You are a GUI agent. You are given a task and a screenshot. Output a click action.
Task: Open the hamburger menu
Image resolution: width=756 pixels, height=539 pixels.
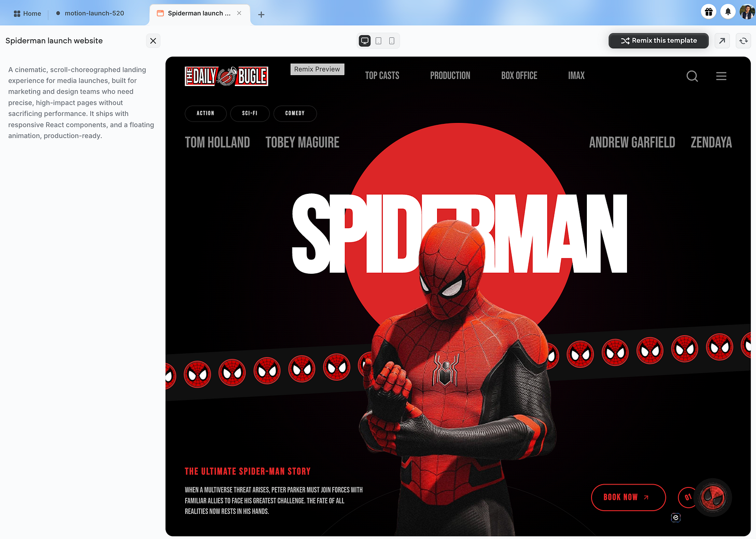point(721,76)
